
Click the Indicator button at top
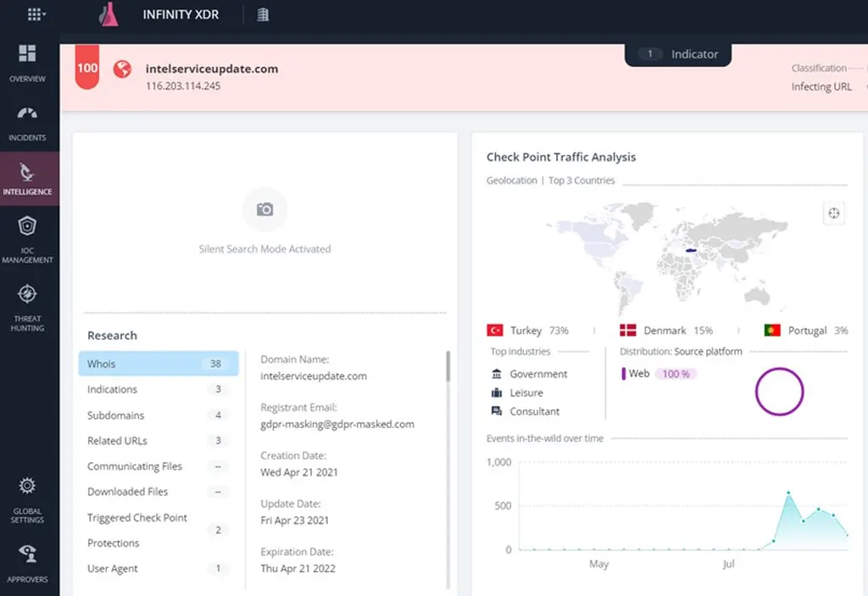(678, 54)
